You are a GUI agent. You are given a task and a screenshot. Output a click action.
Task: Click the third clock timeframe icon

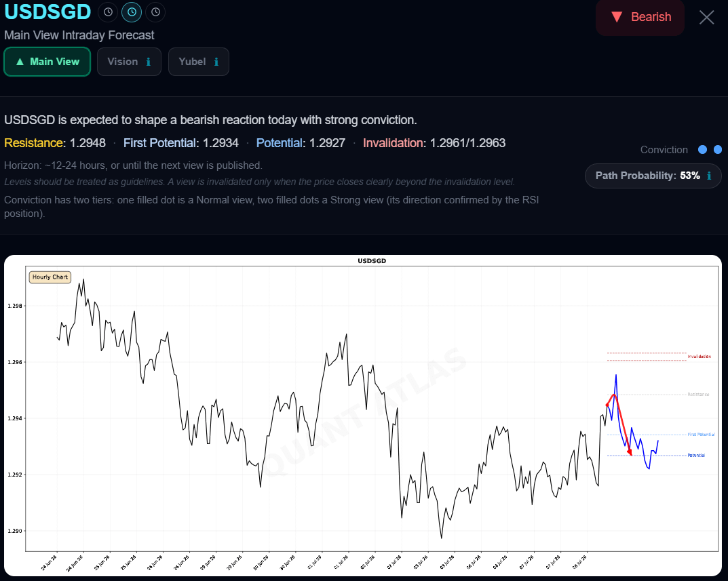(x=155, y=12)
